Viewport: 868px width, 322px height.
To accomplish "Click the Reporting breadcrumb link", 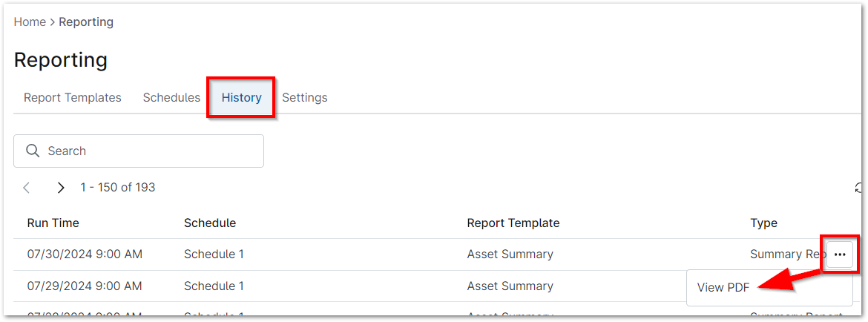I will click(86, 22).
